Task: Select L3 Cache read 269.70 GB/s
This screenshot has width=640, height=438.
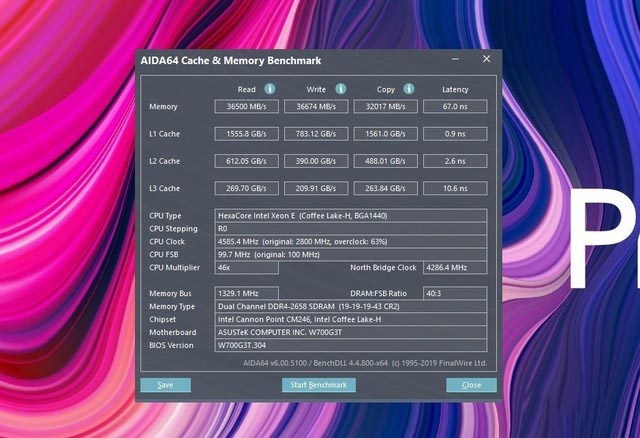Action: coord(247,188)
